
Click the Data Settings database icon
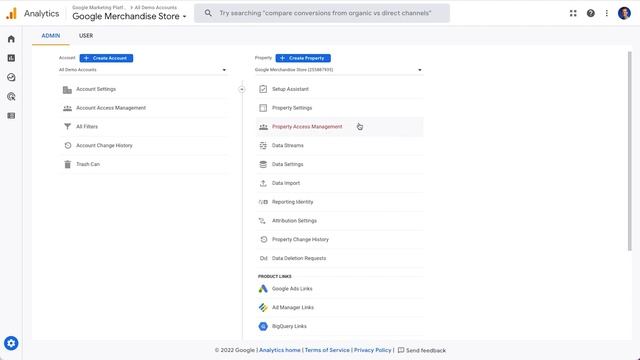point(263,164)
